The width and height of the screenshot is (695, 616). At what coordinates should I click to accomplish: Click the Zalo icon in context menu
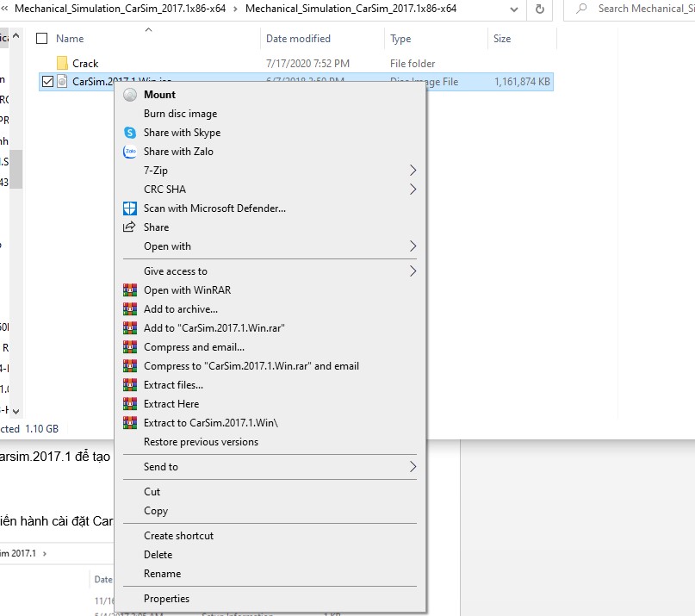point(130,152)
